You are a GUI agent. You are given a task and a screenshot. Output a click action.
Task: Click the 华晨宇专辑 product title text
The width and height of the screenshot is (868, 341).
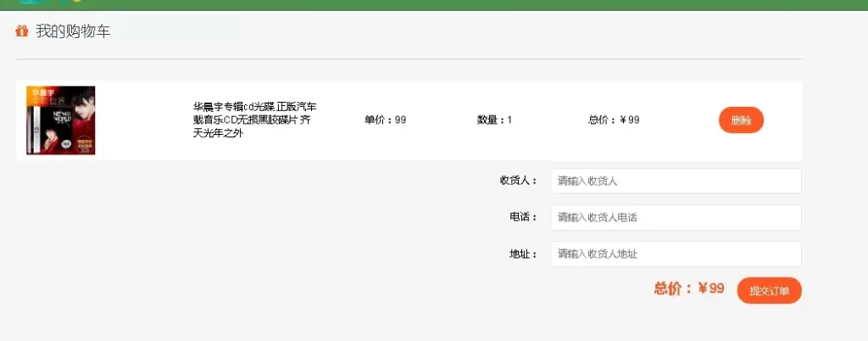254,120
